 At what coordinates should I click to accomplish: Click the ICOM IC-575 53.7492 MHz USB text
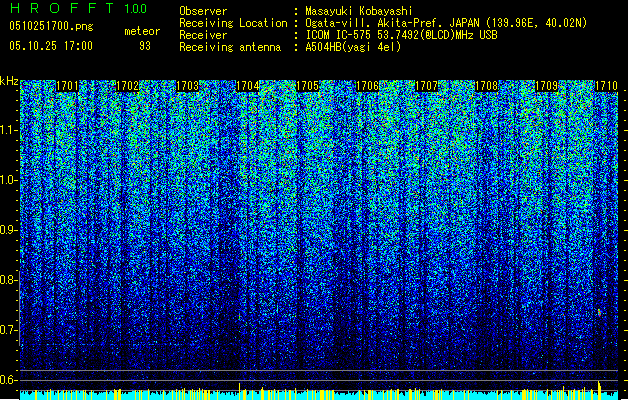pyautogui.click(x=402, y=35)
